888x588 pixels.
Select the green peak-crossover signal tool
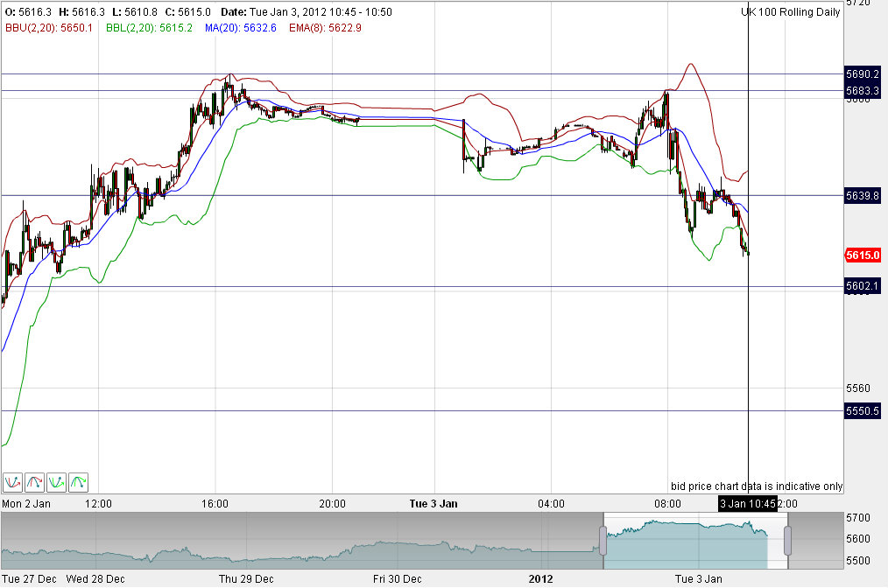click(x=78, y=482)
